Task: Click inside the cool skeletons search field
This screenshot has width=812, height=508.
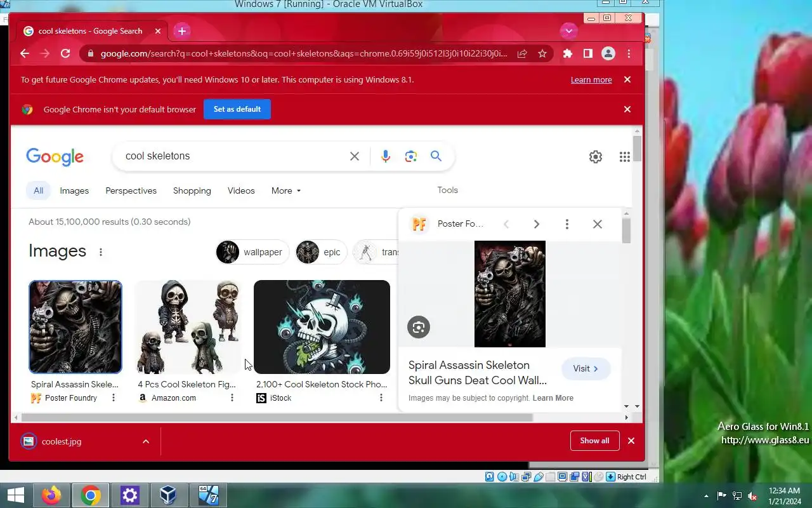Action: pos(235,156)
